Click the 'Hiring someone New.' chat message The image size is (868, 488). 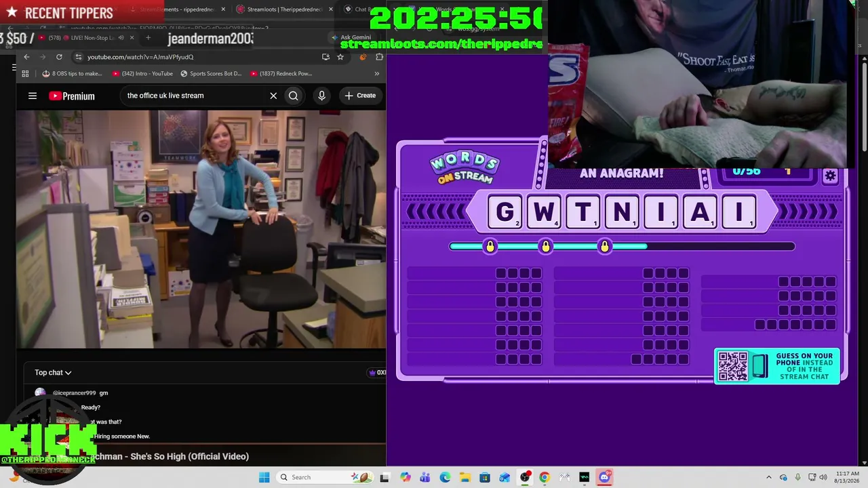tap(122, 436)
